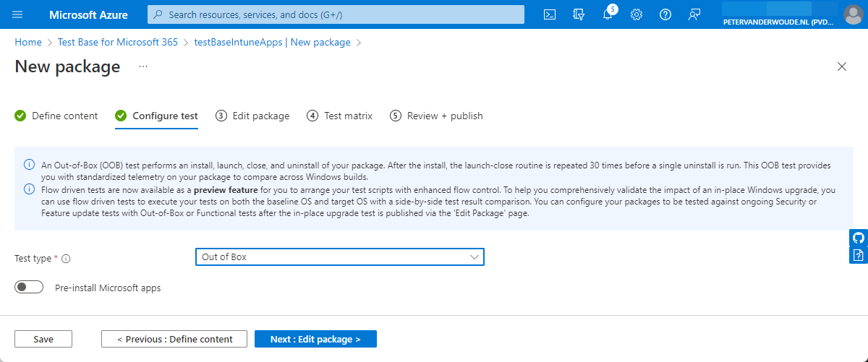Viewport: 868px width, 362px height.
Task: Open the portal settings gear
Action: point(637,14)
